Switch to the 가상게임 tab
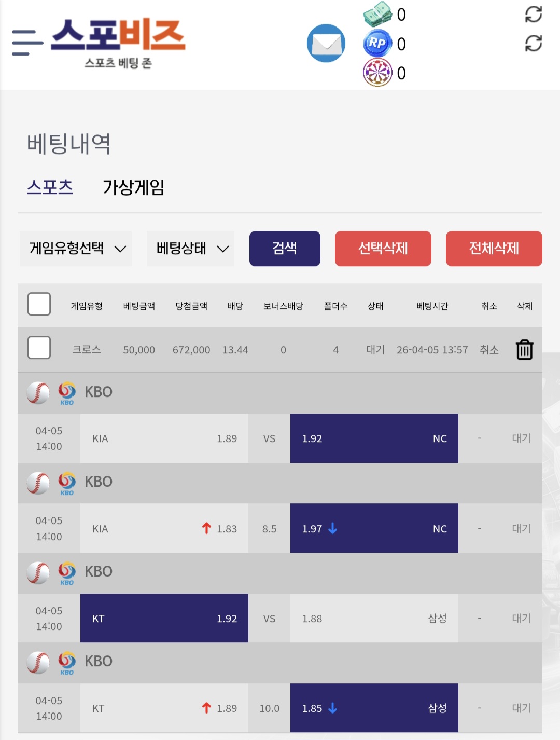This screenshot has height=740, width=560. [133, 187]
